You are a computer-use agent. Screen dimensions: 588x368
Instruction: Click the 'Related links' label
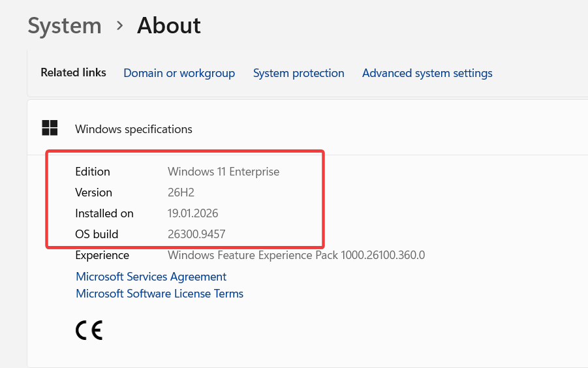coord(73,72)
